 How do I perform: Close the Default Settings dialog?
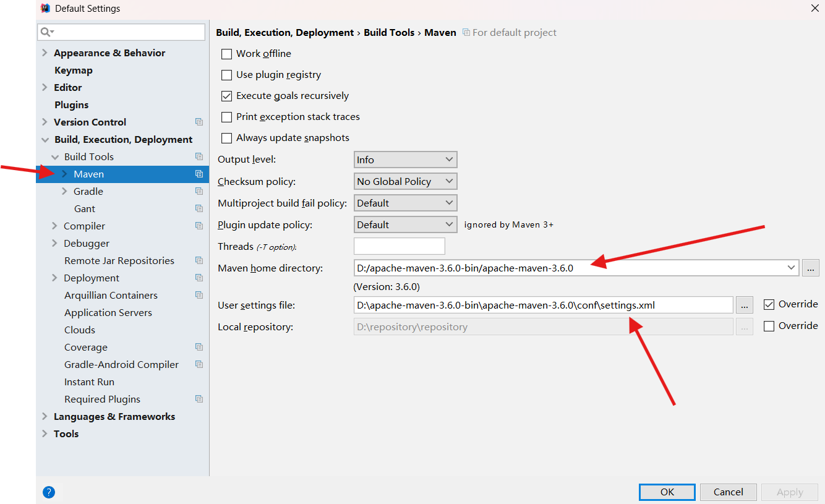(x=815, y=8)
